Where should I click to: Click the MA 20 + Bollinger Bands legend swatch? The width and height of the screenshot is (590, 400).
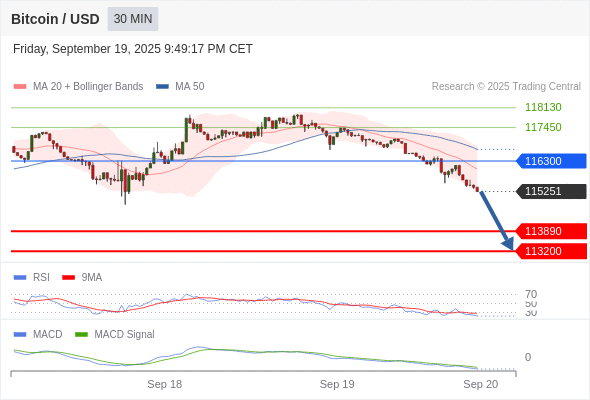click(20, 87)
